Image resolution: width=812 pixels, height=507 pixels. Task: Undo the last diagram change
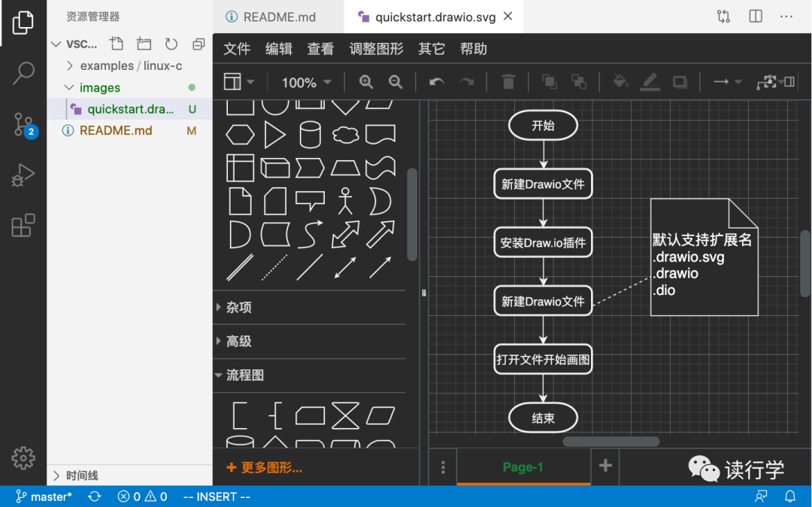pyautogui.click(x=436, y=82)
